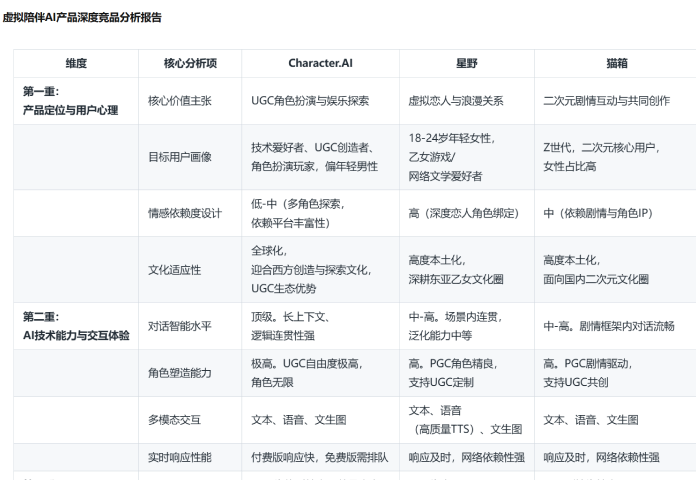This screenshot has height=480, width=696.
Task: Click the 对话智能水平 cell
Action: (x=190, y=326)
